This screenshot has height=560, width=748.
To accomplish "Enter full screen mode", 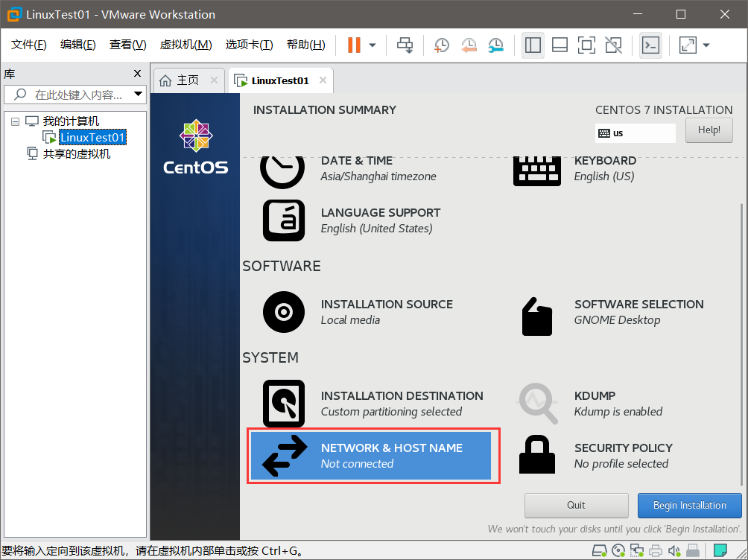I will [x=586, y=45].
